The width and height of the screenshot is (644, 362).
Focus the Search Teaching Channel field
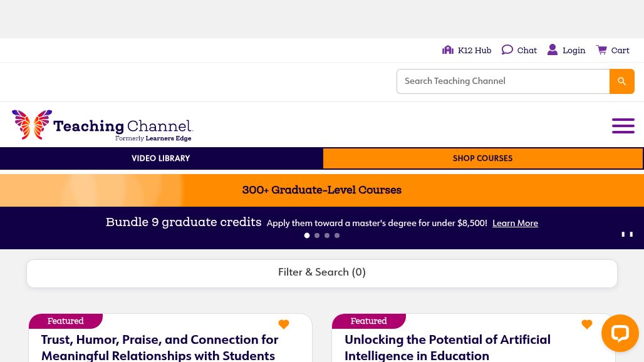(x=503, y=81)
